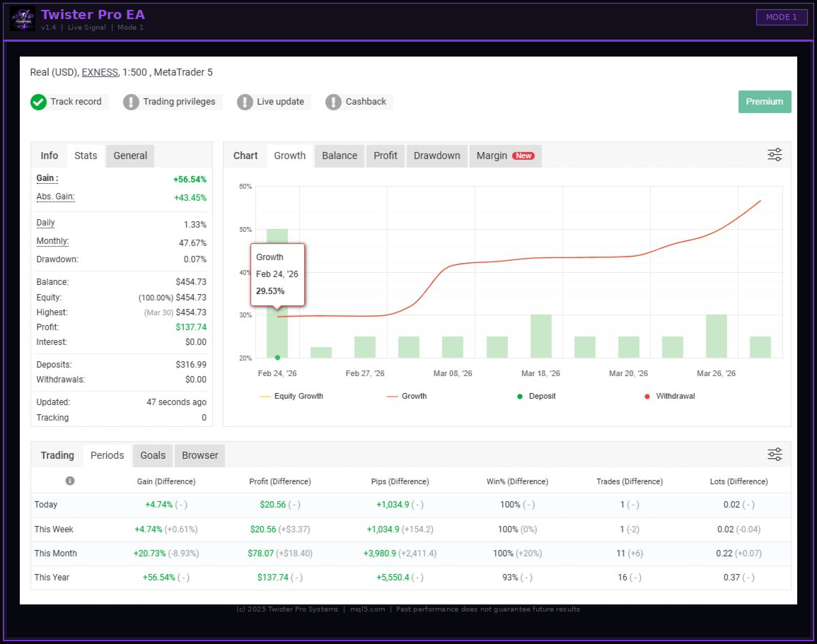Select the Goals tab
817x644 pixels.
(x=153, y=455)
